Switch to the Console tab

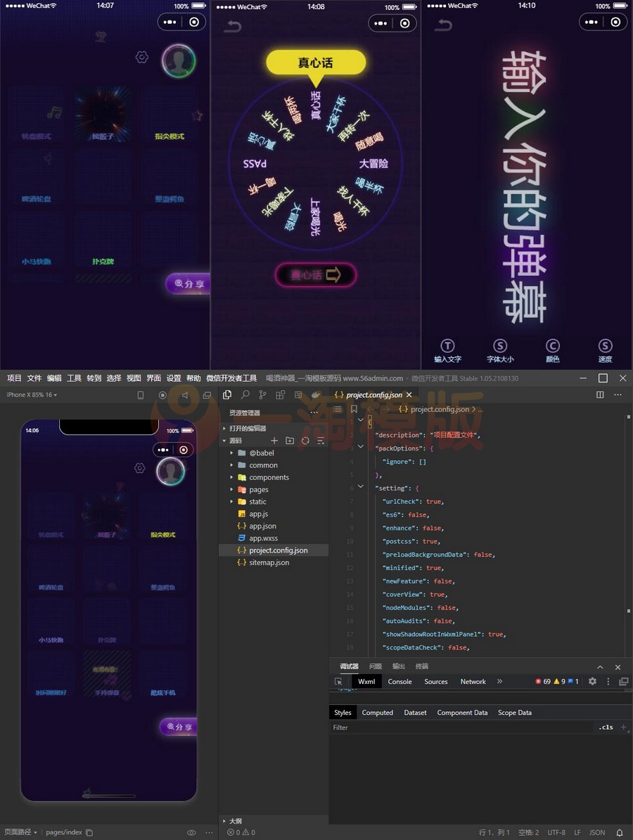(x=399, y=681)
